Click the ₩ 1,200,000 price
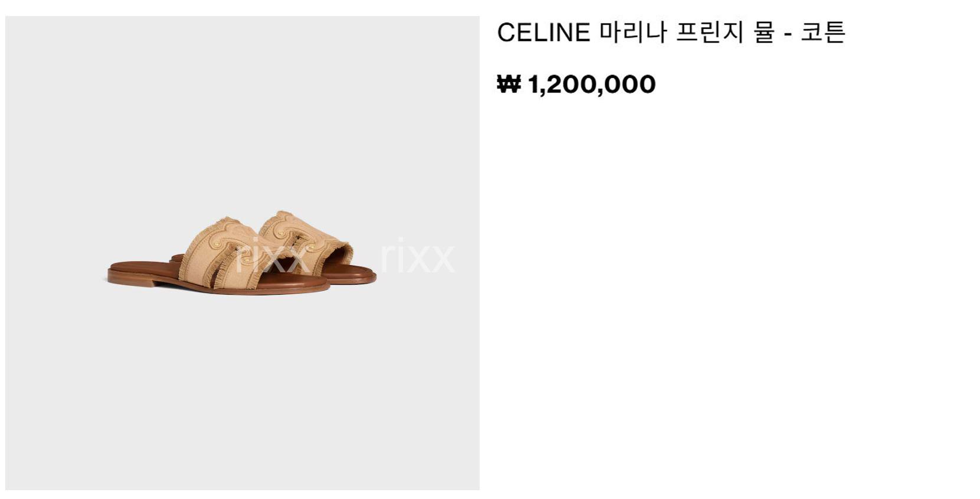Screen dimensions: 980x499 coord(576,84)
